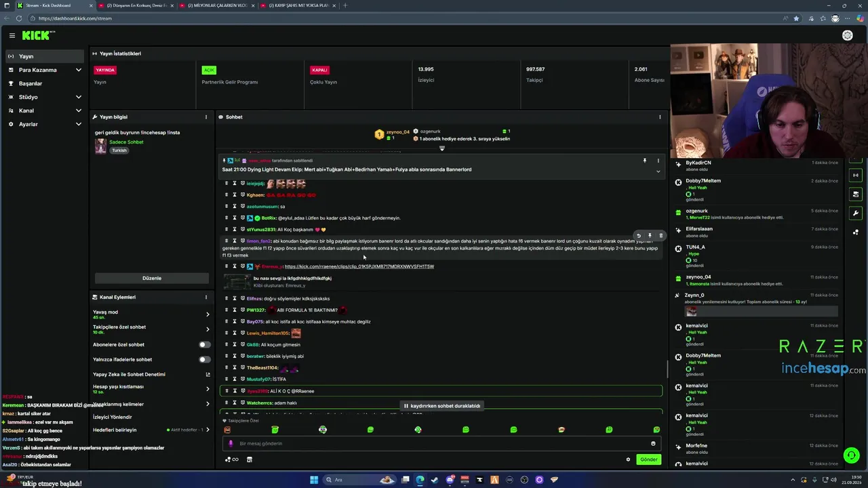Expand the Kanal chevron
The image size is (868, 488).
pos(78,110)
